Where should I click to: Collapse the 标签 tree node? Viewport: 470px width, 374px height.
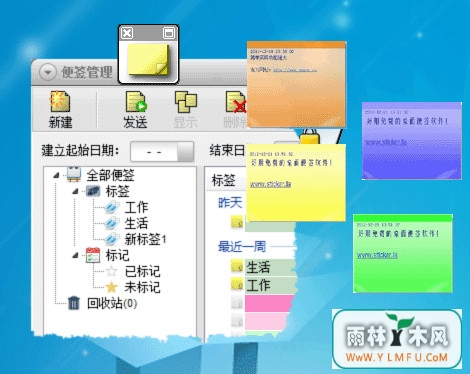point(75,191)
